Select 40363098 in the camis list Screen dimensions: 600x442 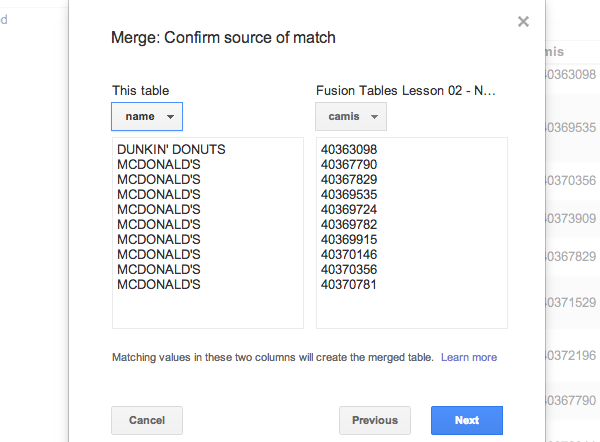point(349,149)
